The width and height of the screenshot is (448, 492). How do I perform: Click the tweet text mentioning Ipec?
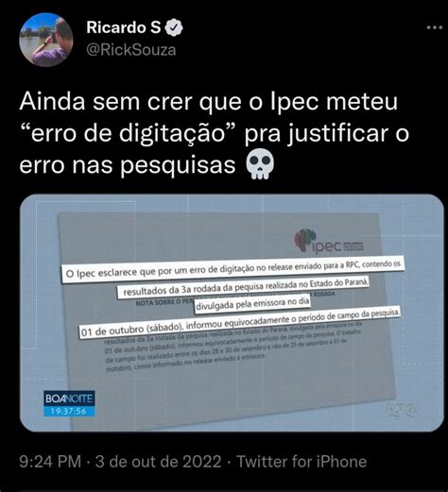click(215, 133)
